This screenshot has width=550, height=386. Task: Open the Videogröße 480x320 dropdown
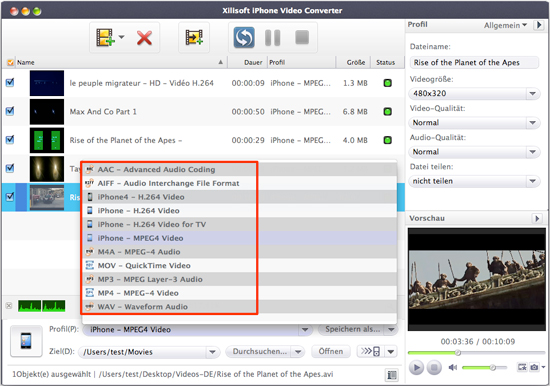[474, 93]
